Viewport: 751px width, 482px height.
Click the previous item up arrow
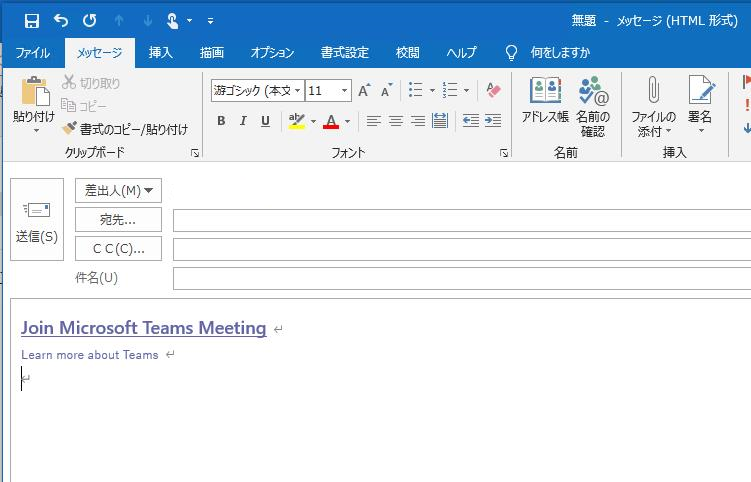[119, 21]
